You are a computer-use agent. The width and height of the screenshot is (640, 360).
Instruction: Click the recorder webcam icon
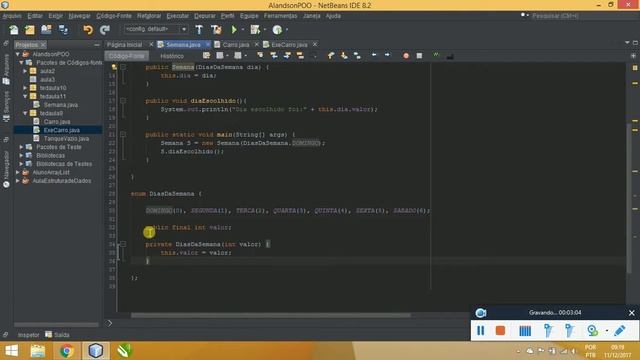coord(593,330)
